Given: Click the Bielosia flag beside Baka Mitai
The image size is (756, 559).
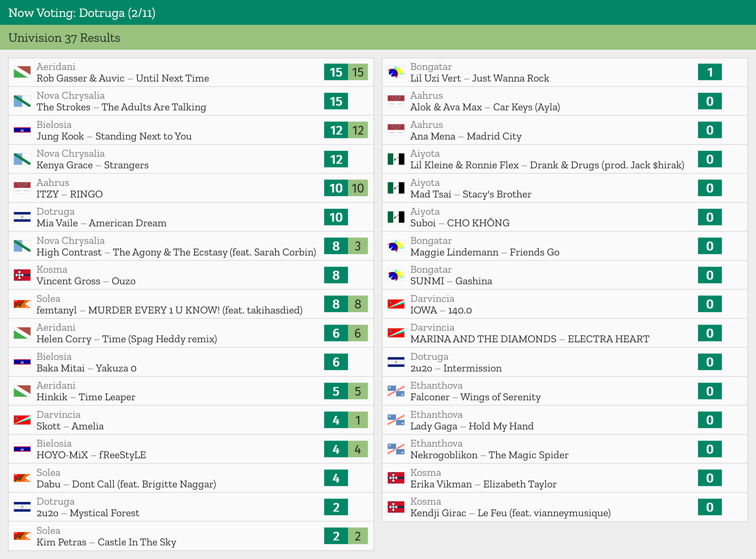Looking at the screenshot, I should pyautogui.click(x=22, y=362).
